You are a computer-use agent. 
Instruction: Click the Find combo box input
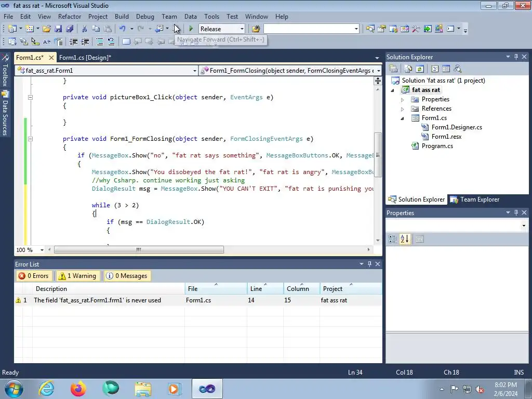pos(308,29)
